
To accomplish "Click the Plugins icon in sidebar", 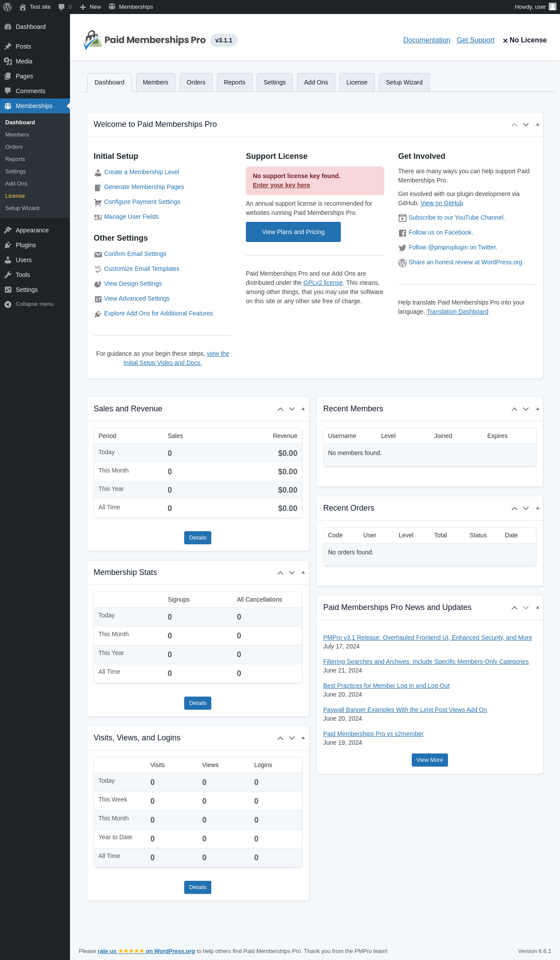I will coord(8,245).
